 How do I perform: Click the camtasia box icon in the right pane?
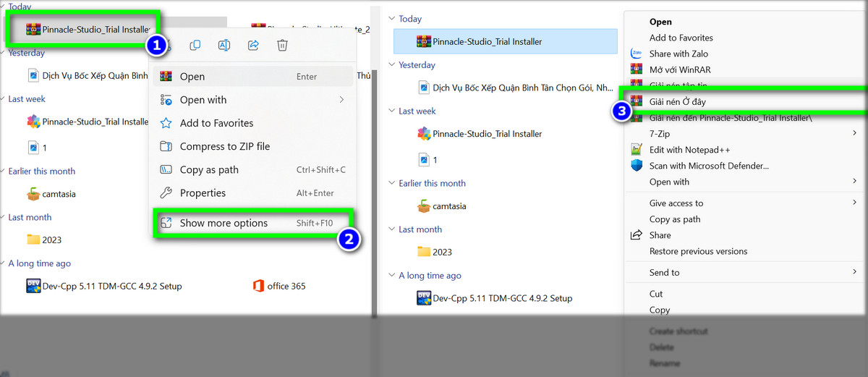pyautogui.click(x=424, y=206)
